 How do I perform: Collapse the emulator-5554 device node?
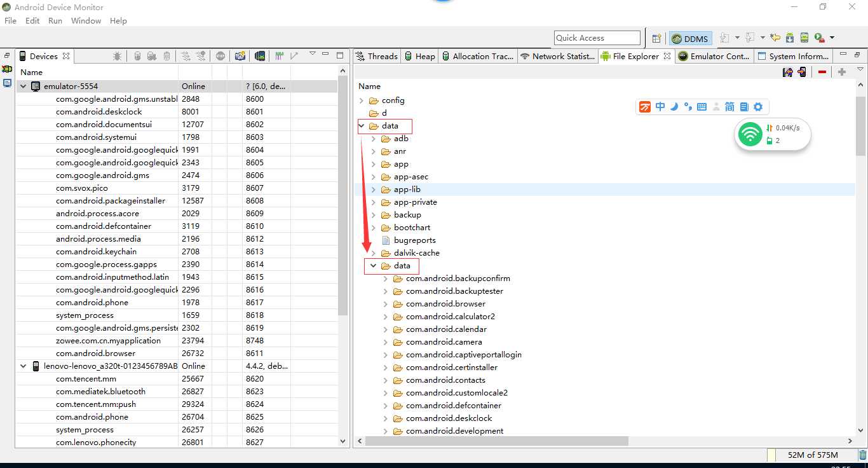click(x=24, y=86)
